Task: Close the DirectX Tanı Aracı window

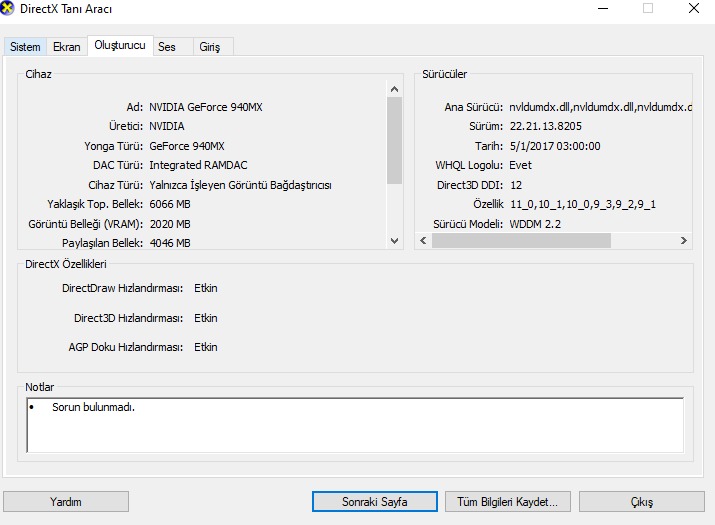Action: click(x=694, y=8)
